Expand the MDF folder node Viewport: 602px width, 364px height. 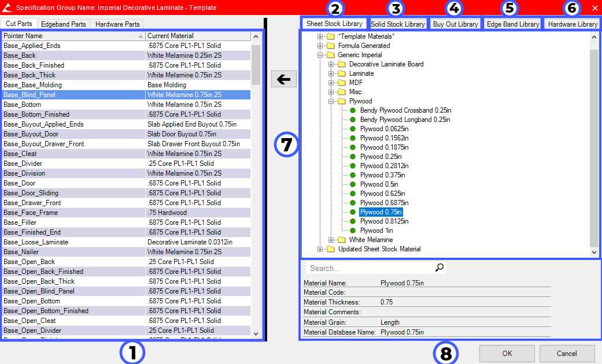(x=331, y=83)
